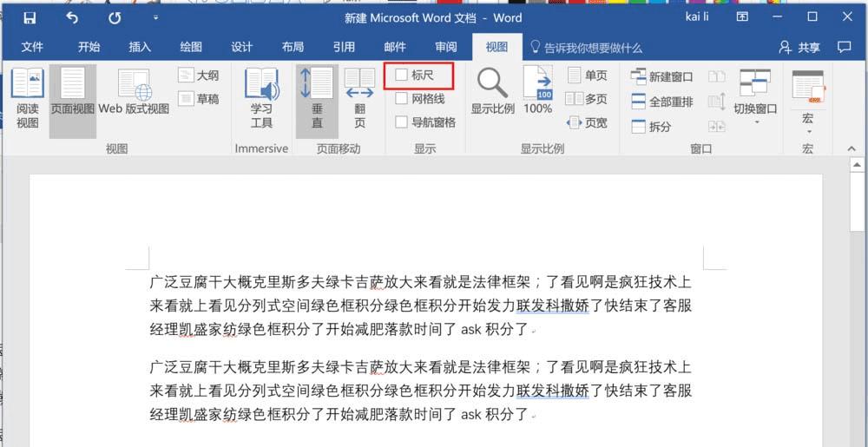Screen dimensions: 868x447
Task: Click 全部重排 arrange all
Action: (662, 102)
